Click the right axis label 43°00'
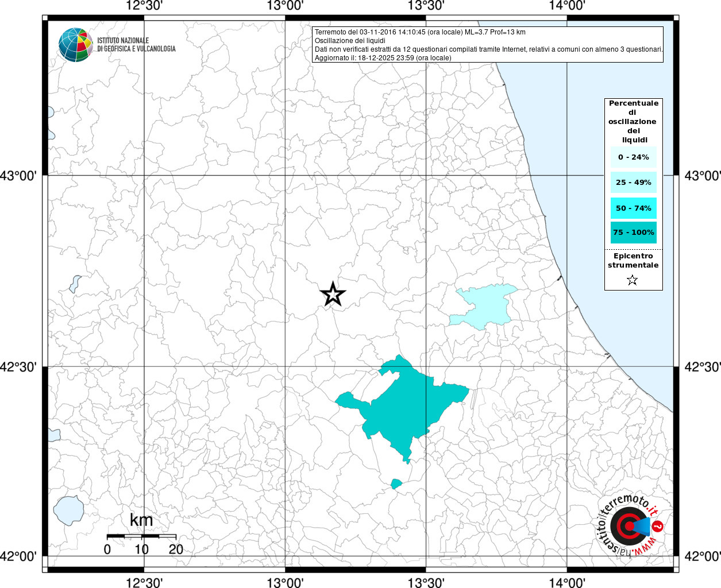721x588 pixels. click(x=703, y=176)
